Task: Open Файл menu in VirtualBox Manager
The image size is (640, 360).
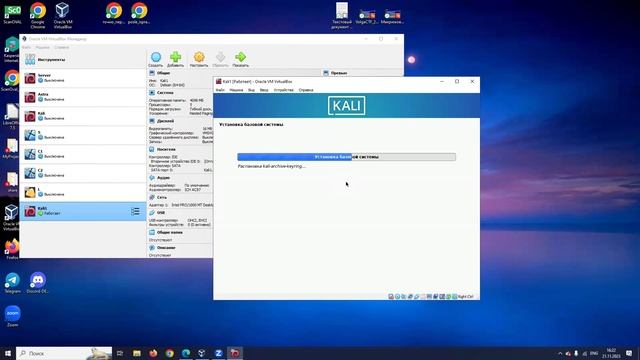Action: [26, 47]
